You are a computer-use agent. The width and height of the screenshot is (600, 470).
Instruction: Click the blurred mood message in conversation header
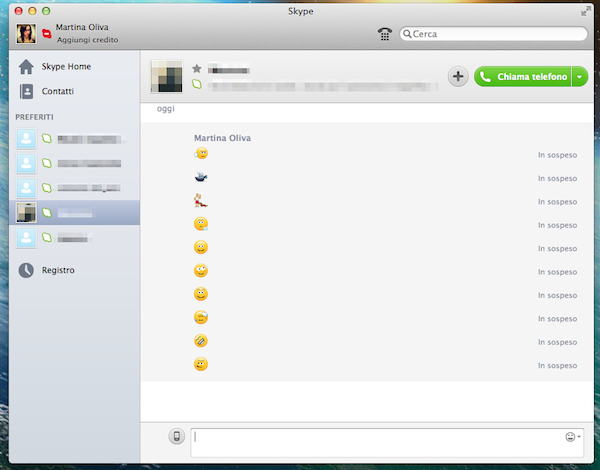323,86
